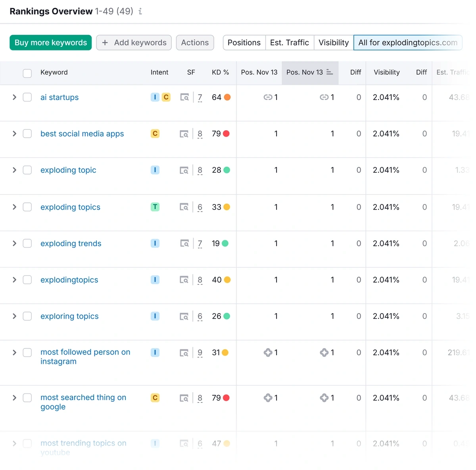Switch to the Visibility tab

334,42
